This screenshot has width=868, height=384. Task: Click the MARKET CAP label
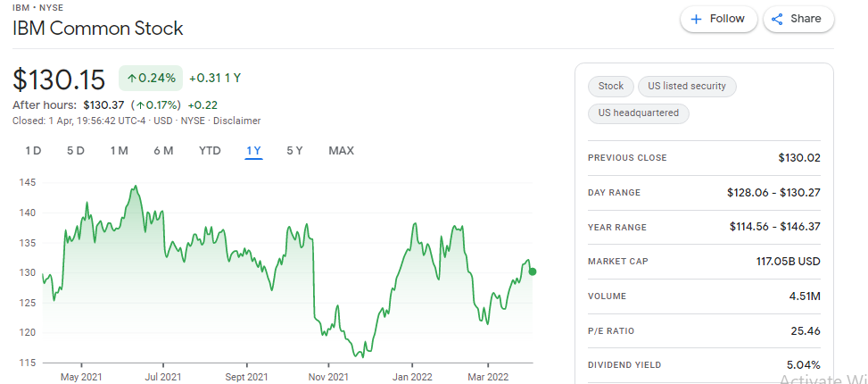(618, 262)
